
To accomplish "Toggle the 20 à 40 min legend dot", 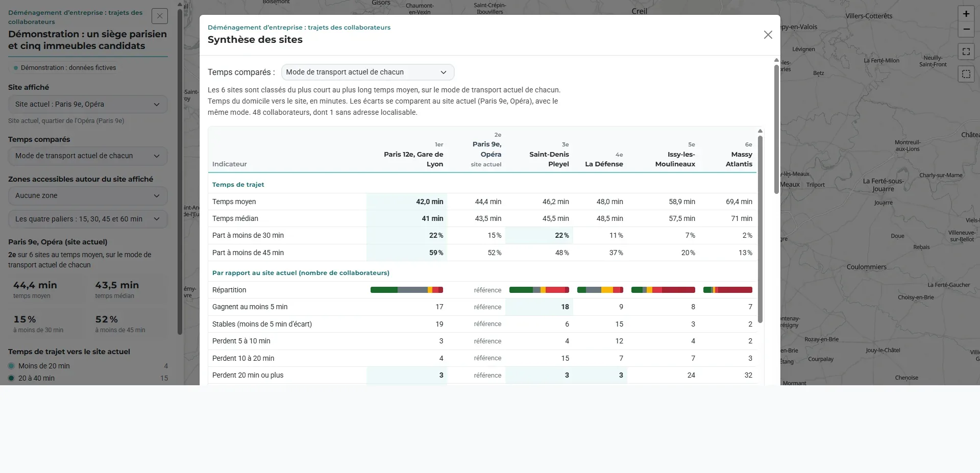I will tap(11, 378).
